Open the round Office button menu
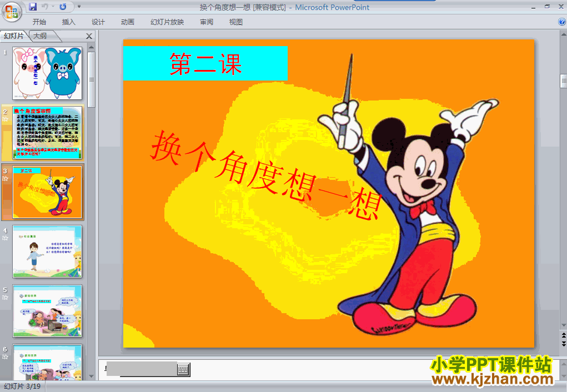 click(x=12, y=12)
